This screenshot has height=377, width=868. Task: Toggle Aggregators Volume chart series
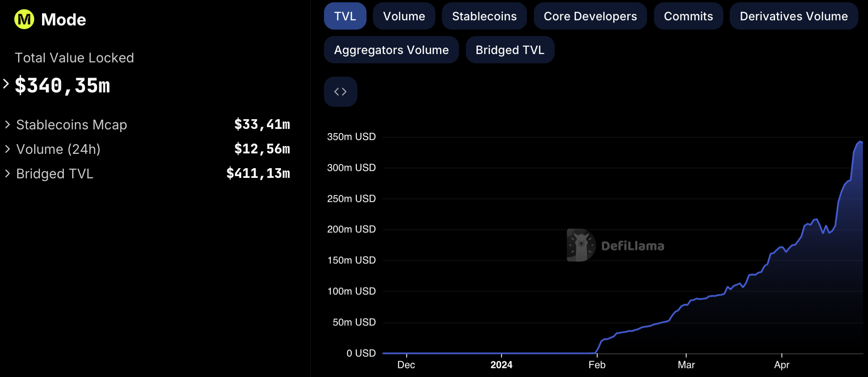(x=391, y=50)
